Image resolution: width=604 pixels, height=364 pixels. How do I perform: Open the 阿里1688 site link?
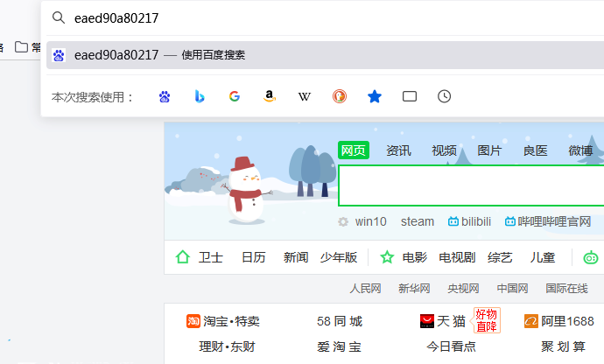(x=559, y=321)
